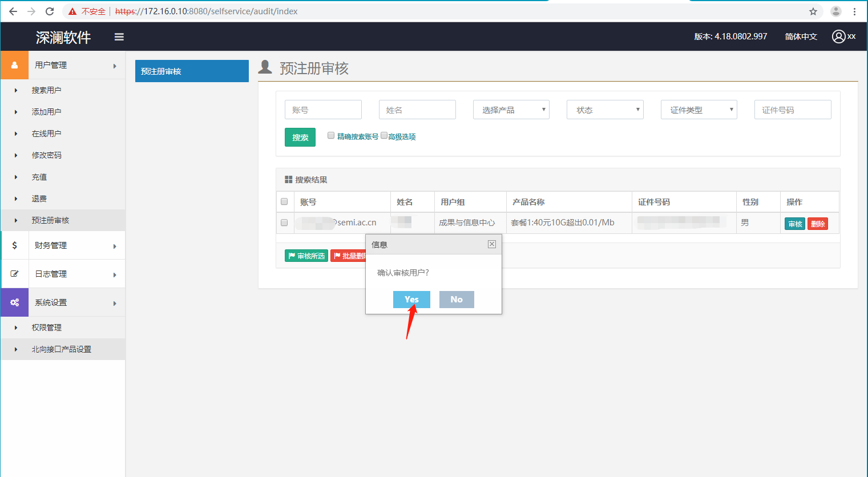Screen dimensions: 868x477
Task: Click the hamburger menu icon in header
Action: click(x=119, y=37)
